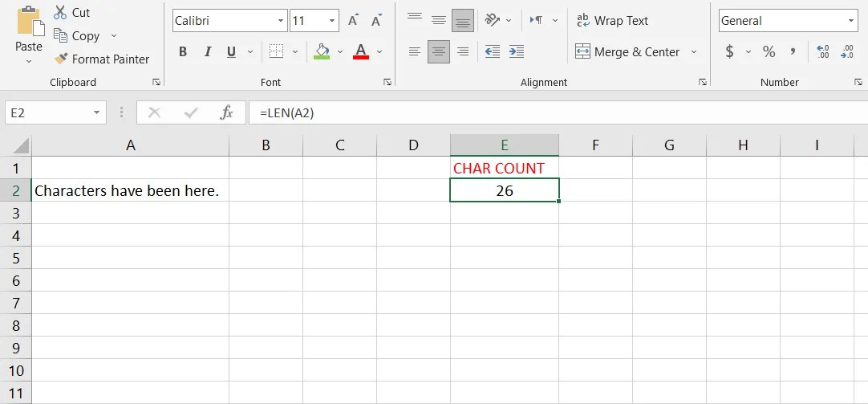Viewport: 868px width, 404px height.
Task: Expand fill color palette arrow
Action: click(340, 52)
